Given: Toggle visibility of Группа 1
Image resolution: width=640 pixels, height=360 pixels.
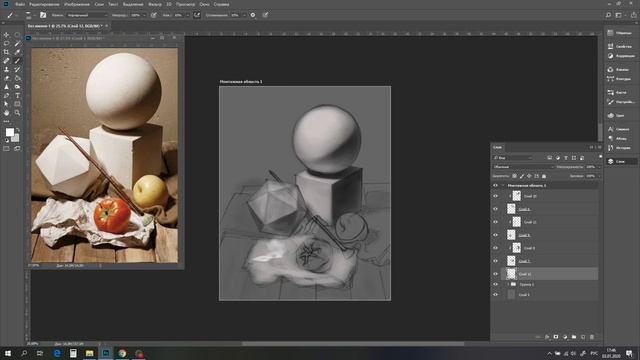Looking at the screenshot, I should [x=496, y=284].
